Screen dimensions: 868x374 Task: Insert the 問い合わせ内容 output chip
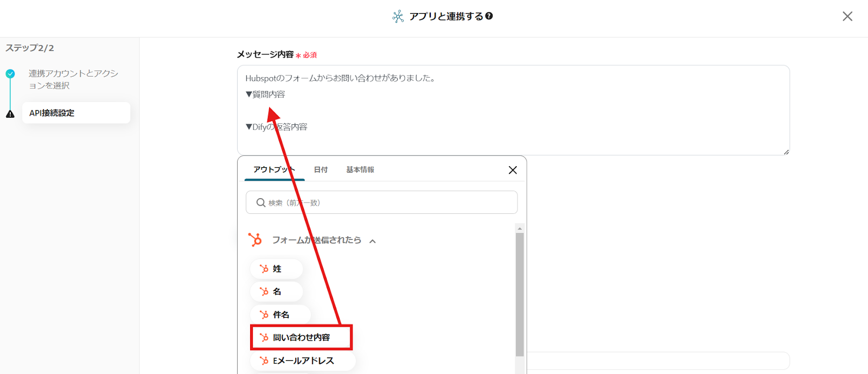(x=301, y=338)
